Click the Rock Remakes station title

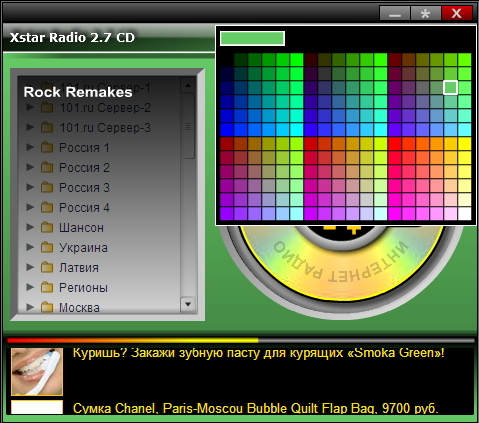coord(78,92)
